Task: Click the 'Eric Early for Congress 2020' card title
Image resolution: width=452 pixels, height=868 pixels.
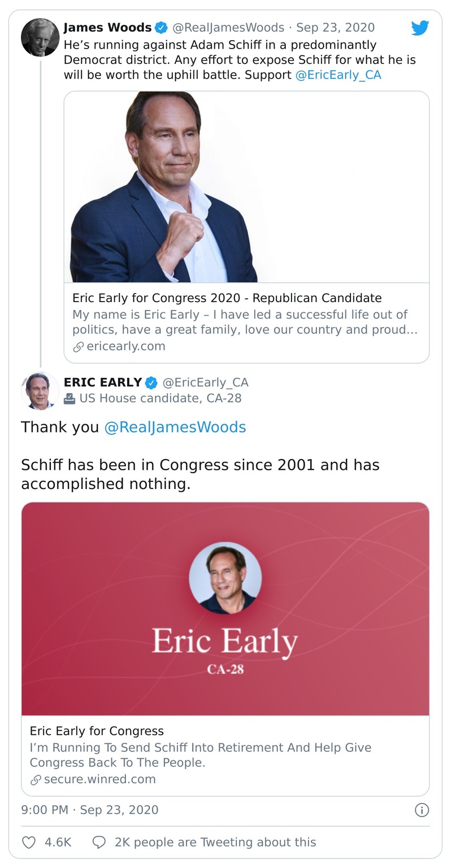Action: (227, 298)
